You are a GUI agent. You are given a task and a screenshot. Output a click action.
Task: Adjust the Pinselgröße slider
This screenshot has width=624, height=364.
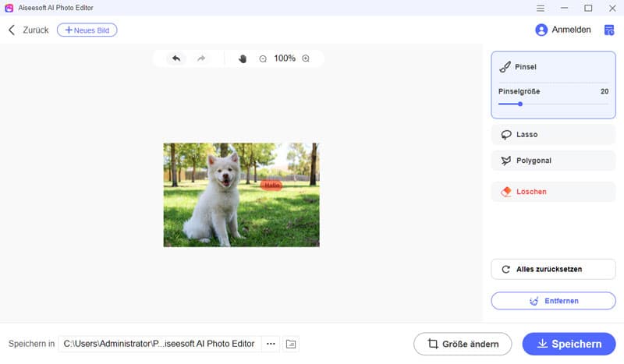click(520, 104)
